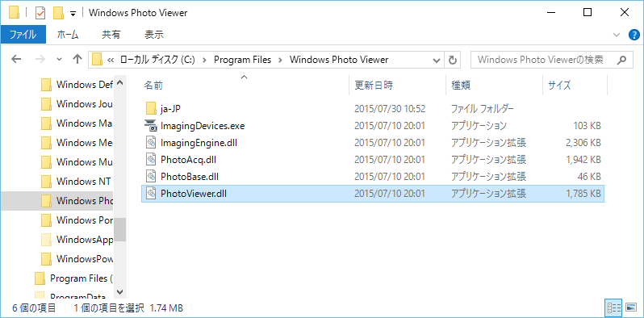644x318 pixels.
Task: Open the address bar history dropdown
Action: [437, 60]
